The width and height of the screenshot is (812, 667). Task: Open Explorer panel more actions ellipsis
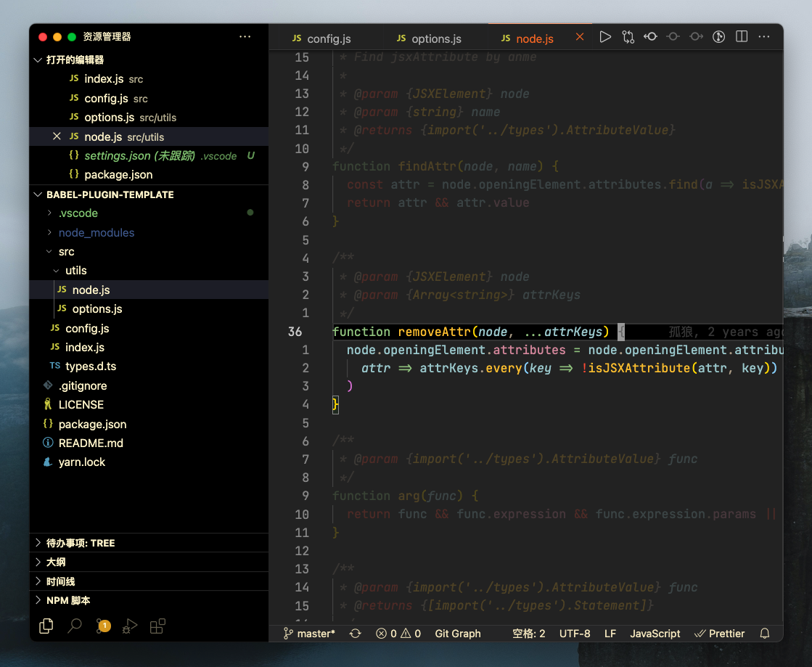click(x=245, y=37)
